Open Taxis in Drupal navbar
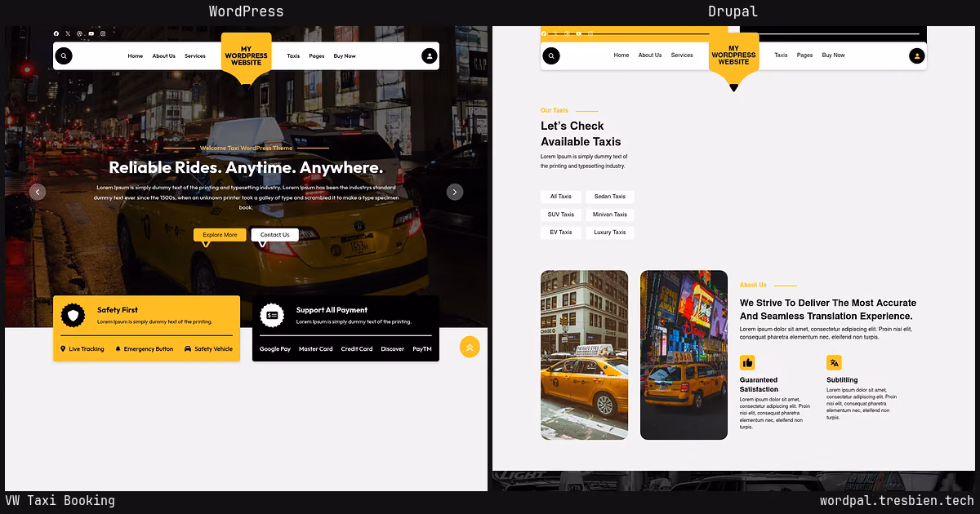Viewport: 980px width, 514px height. 781,55
